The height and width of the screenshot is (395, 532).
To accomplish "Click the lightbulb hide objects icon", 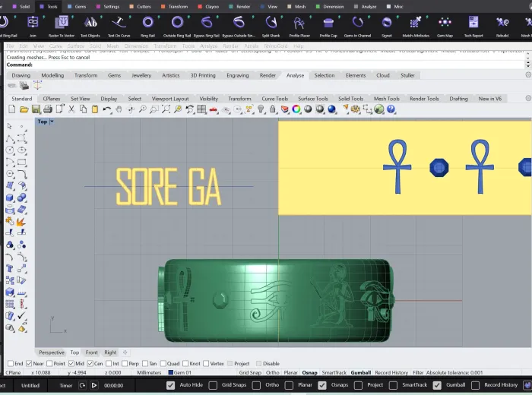I will [261, 109].
